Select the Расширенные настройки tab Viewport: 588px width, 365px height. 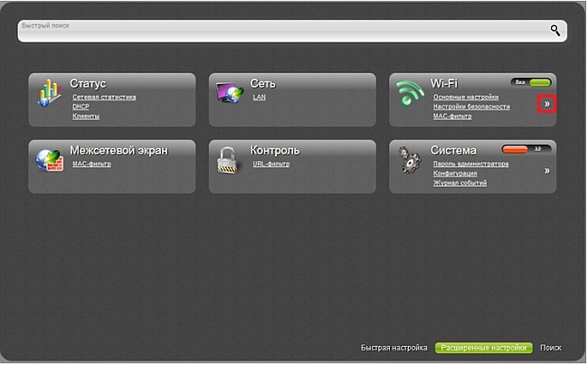point(482,347)
